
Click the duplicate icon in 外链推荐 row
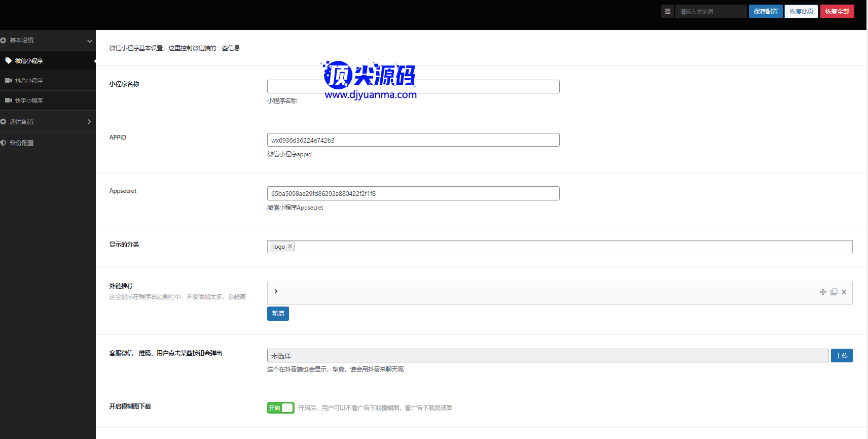(x=834, y=292)
